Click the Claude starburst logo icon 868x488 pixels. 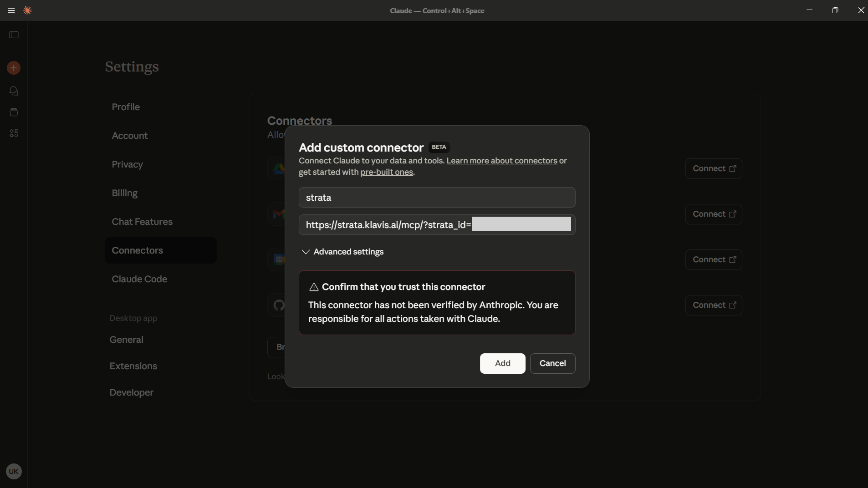point(27,10)
